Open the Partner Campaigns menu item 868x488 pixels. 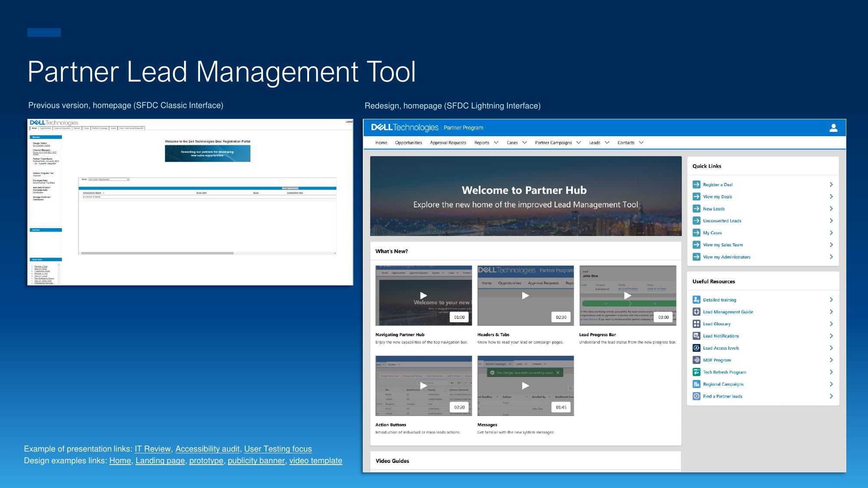coord(553,143)
